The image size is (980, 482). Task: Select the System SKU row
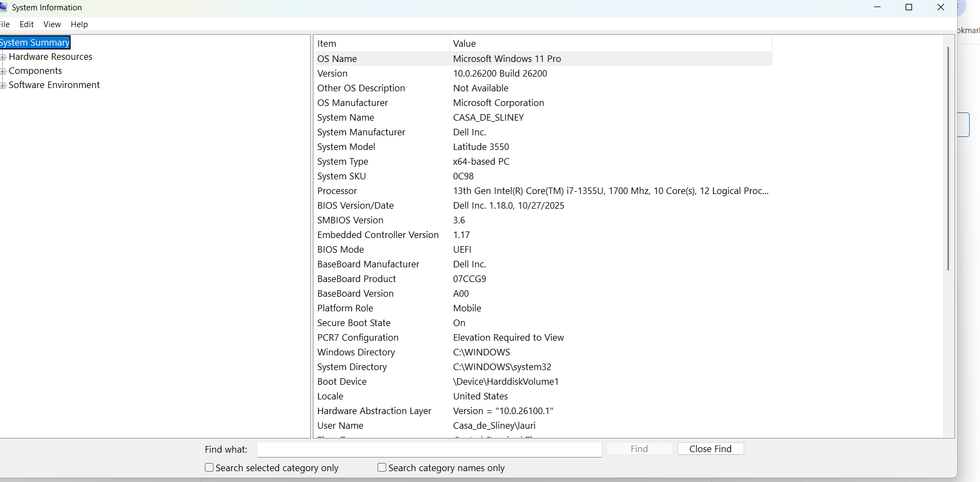(x=543, y=176)
